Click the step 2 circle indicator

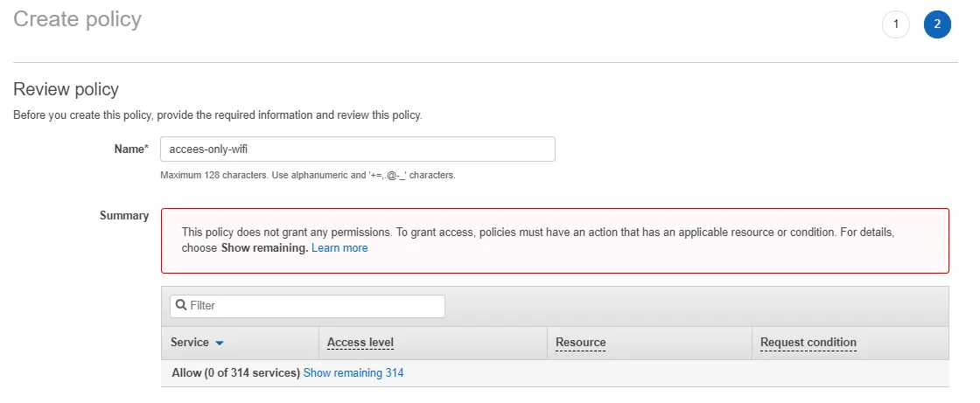(937, 24)
